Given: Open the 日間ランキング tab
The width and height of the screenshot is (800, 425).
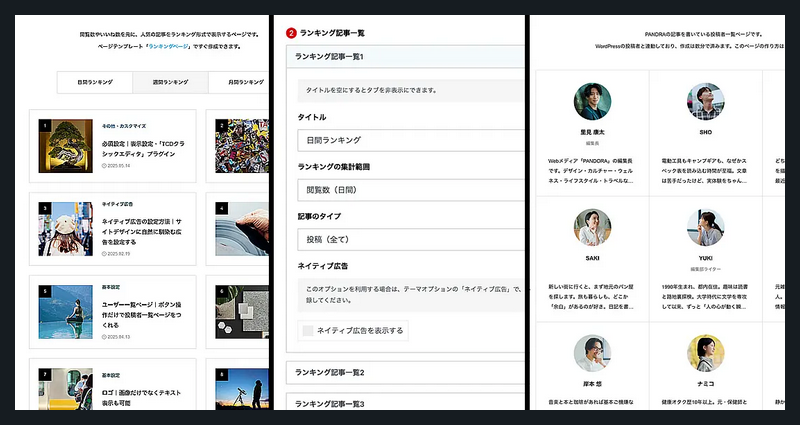Looking at the screenshot, I should coord(95,82).
